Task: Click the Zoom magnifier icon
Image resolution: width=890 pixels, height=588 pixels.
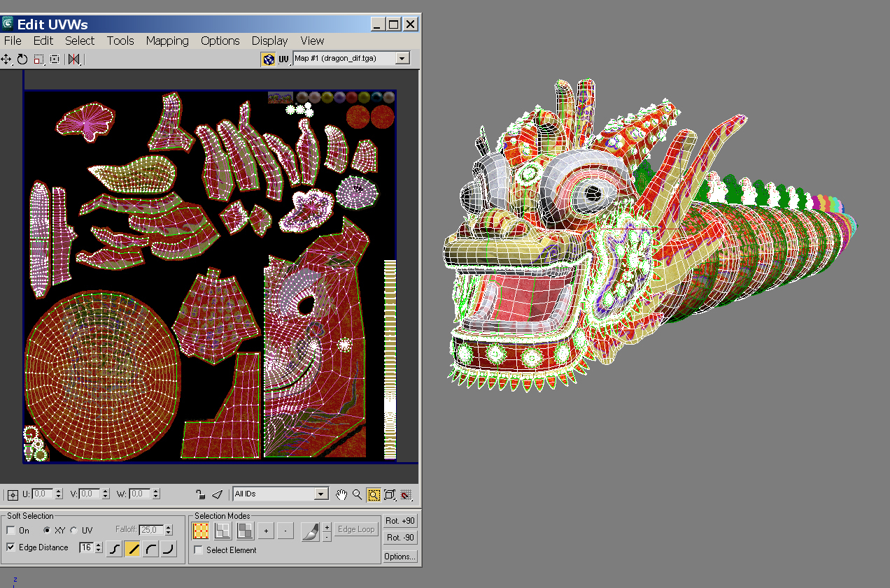Action: 357,494
